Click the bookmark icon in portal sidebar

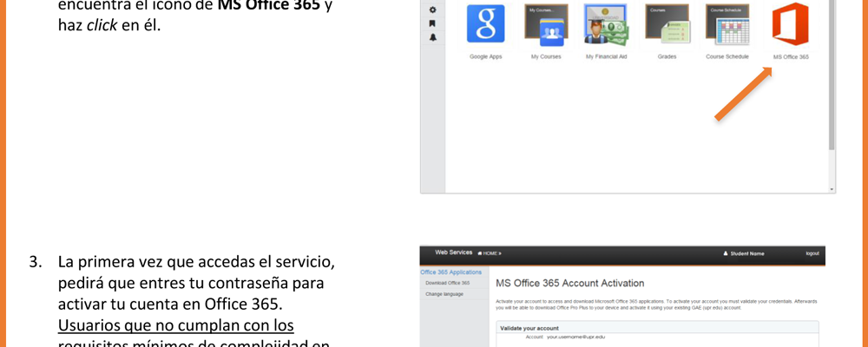(x=433, y=23)
